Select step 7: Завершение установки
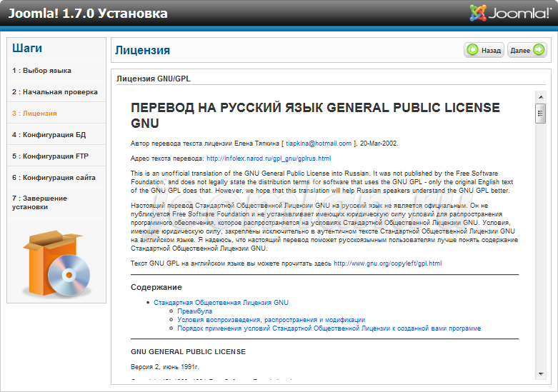The image size is (558, 392). (x=39, y=202)
